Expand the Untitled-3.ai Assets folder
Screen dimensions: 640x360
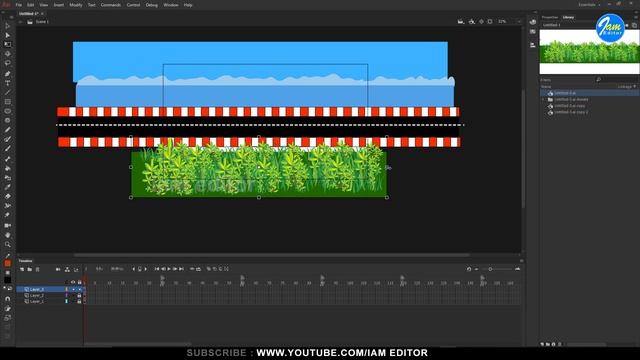543,99
